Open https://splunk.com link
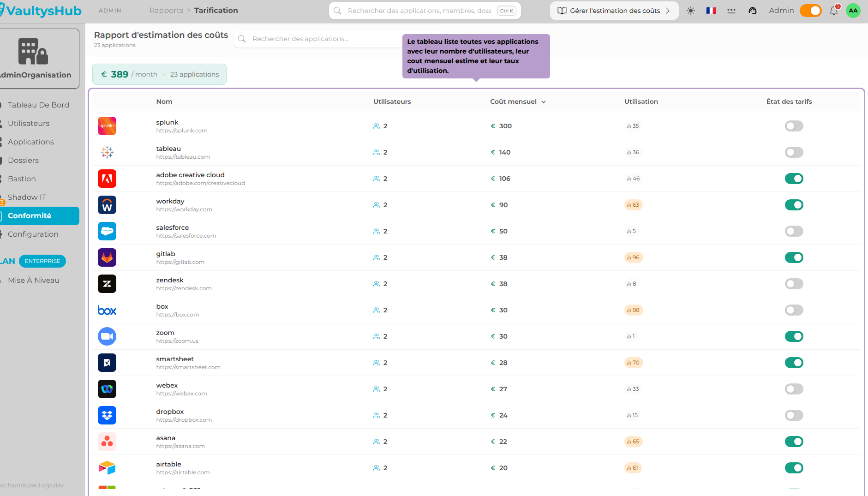Image resolution: width=868 pixels, height=496 pixels. click(x=182, y=131)
